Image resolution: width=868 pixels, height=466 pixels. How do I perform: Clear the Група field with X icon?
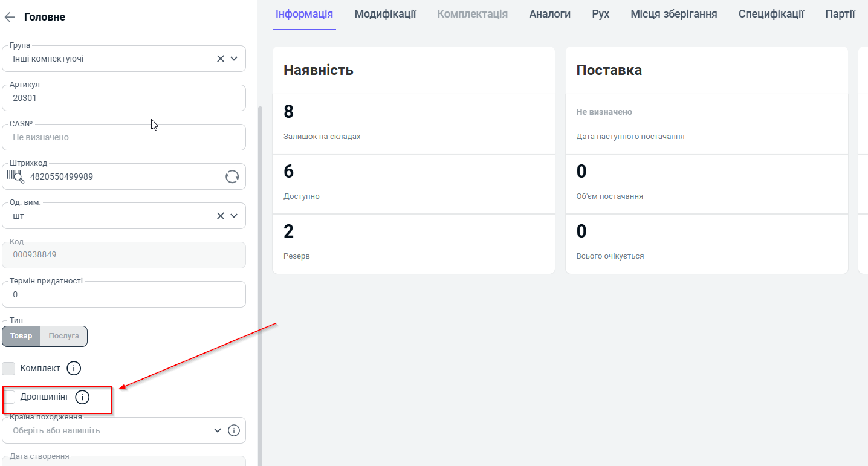[221, 59]
